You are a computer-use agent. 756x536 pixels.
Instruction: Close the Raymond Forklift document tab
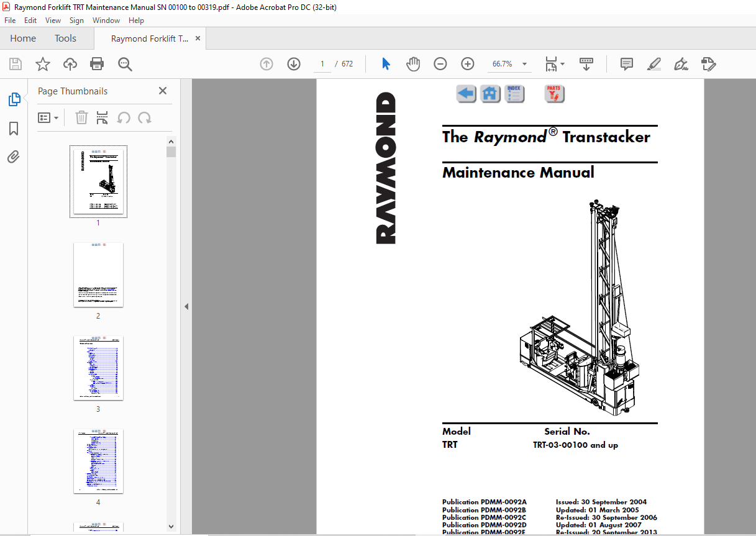pos(198,39)
